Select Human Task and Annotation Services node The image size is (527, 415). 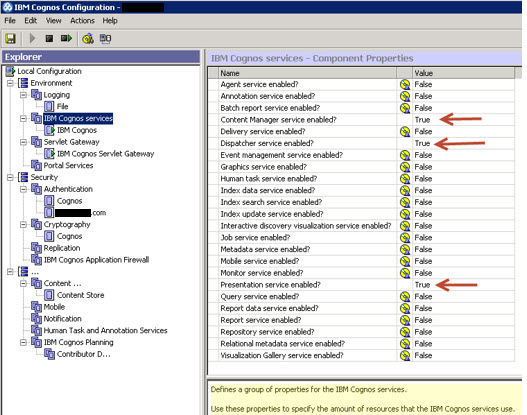pos(106,330)
